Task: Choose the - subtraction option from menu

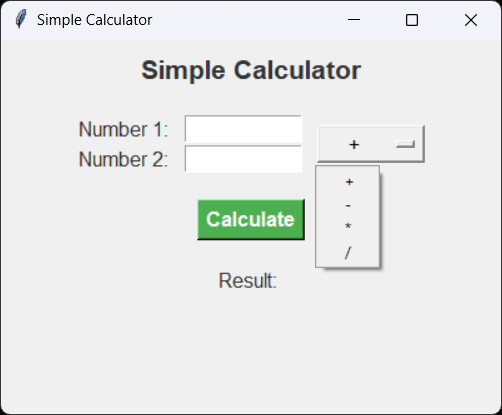Action: click(x=348, y=205)
